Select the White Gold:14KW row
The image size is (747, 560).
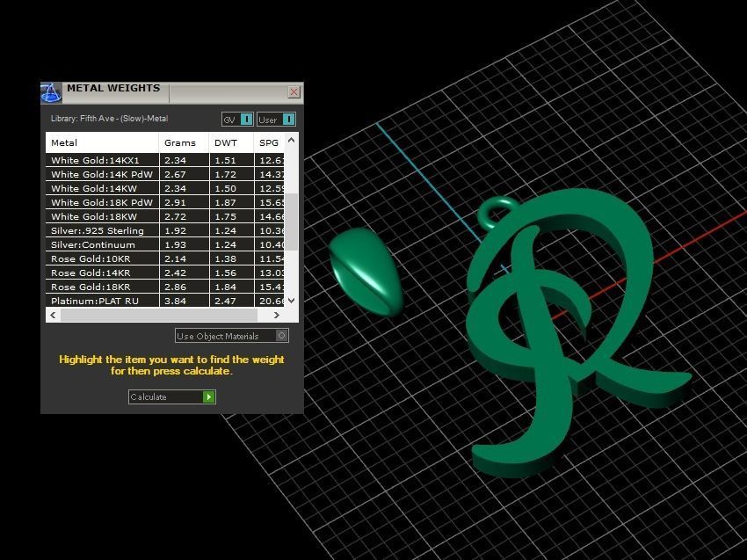pyautogui.click(x=165, y=188)
